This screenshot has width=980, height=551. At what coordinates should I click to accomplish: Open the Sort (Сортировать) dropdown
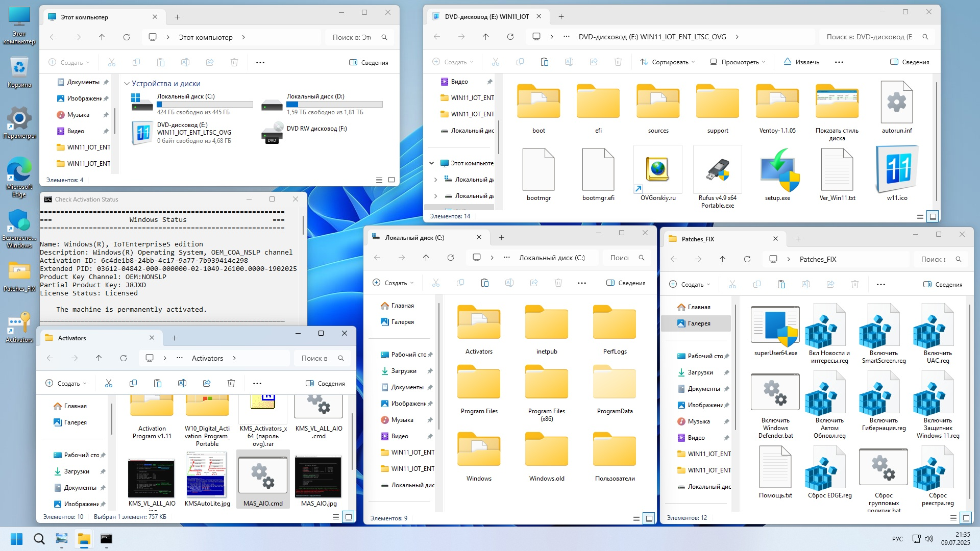pyautogui.click(x=667, y=62)
